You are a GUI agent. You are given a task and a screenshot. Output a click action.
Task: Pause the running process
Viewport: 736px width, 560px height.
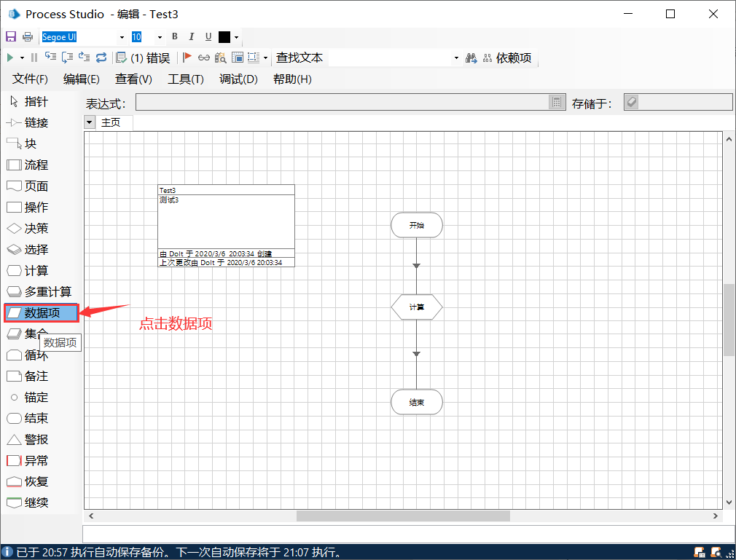point(34,58)
